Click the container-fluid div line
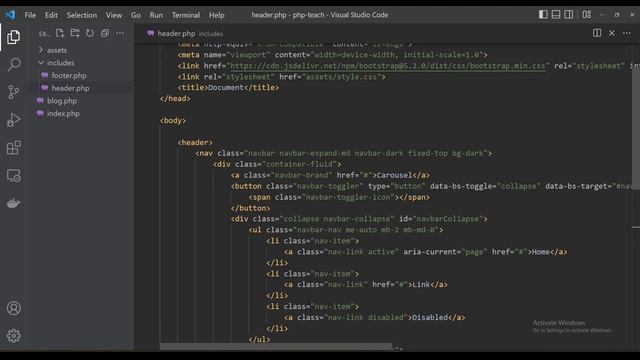Image resolution: width=640 pixels, height=360 pixels. tap(277, 164)
